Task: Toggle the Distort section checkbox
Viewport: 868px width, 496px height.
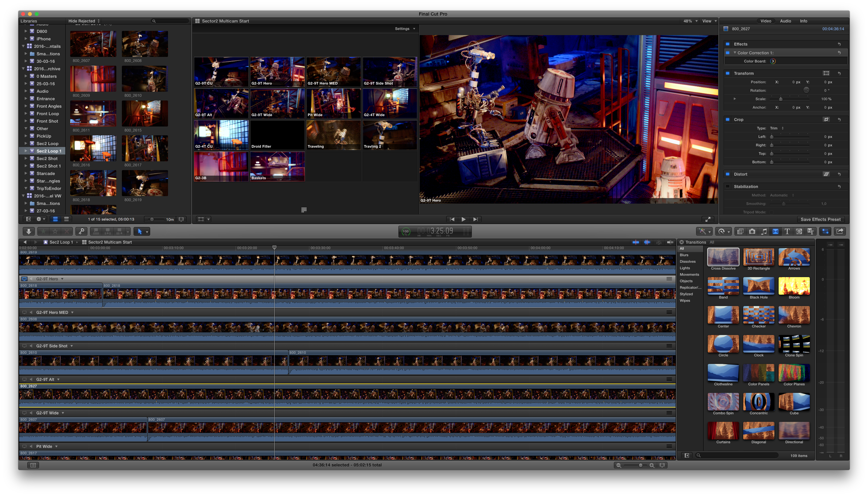Action: point(728,174)
